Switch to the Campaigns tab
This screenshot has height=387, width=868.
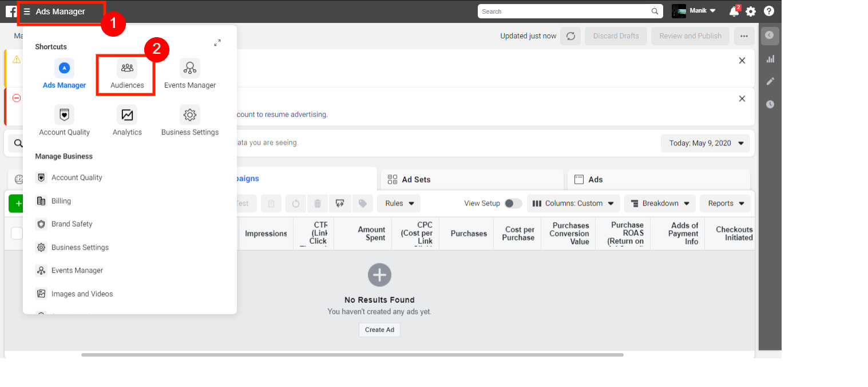point(307,179)
